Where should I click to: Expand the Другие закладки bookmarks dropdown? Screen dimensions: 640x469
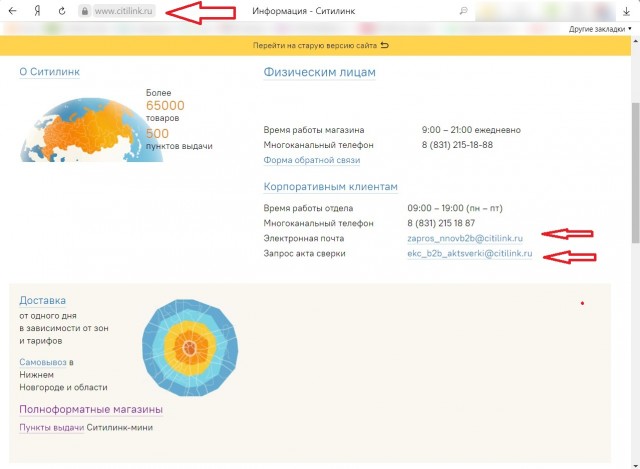point(600,29)
